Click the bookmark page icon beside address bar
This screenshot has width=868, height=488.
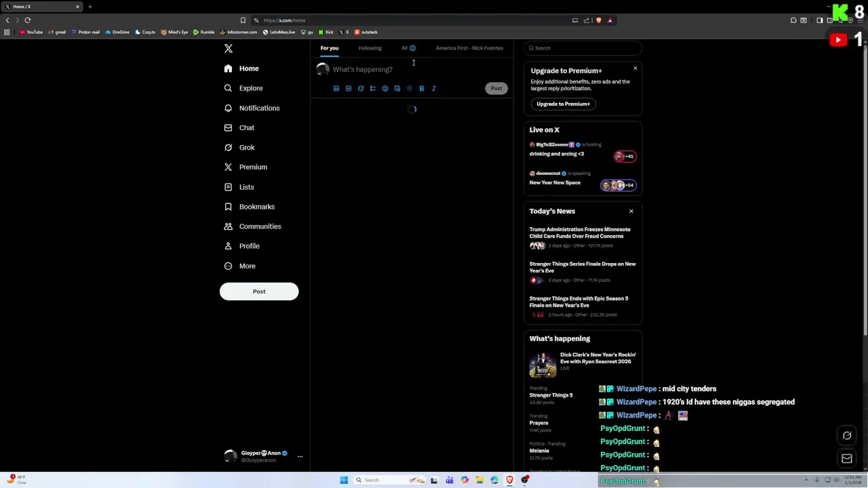click(x=243, y=20)
